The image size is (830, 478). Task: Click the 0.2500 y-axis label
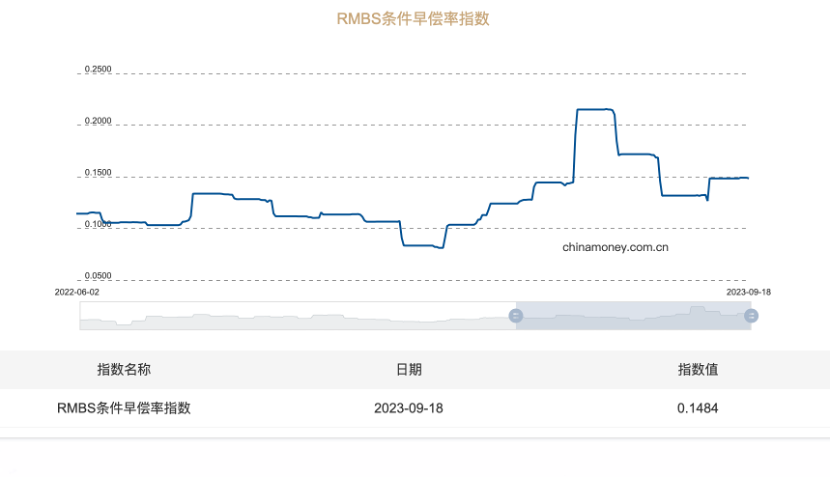click(x=98, y=69)
